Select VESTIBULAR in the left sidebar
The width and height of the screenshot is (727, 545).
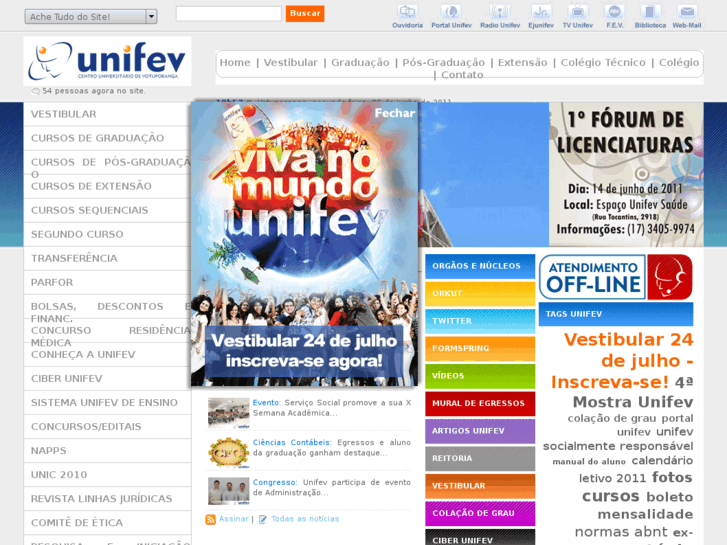pos(107,114)
